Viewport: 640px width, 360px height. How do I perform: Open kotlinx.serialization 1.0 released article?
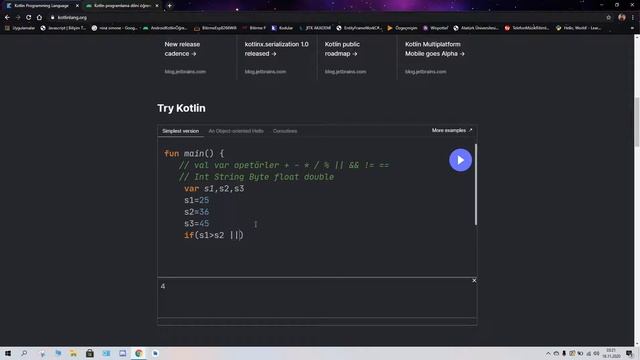[276, 49]
